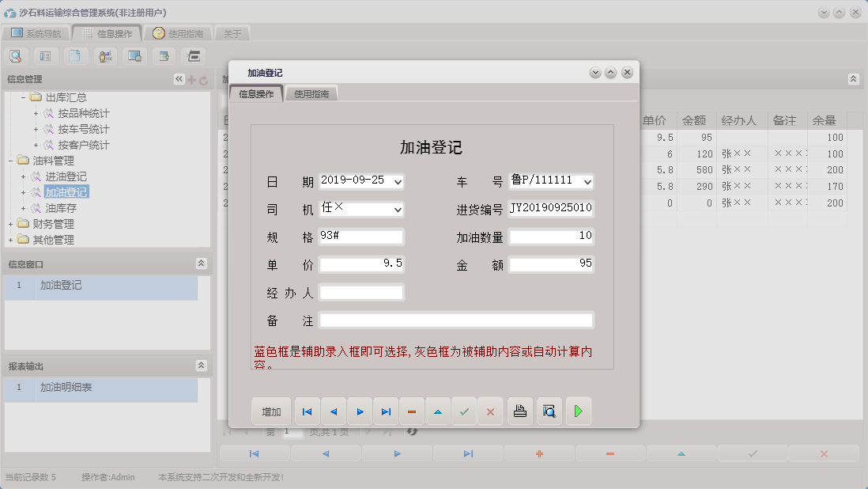Delete current record with the red minus icon

411,411
